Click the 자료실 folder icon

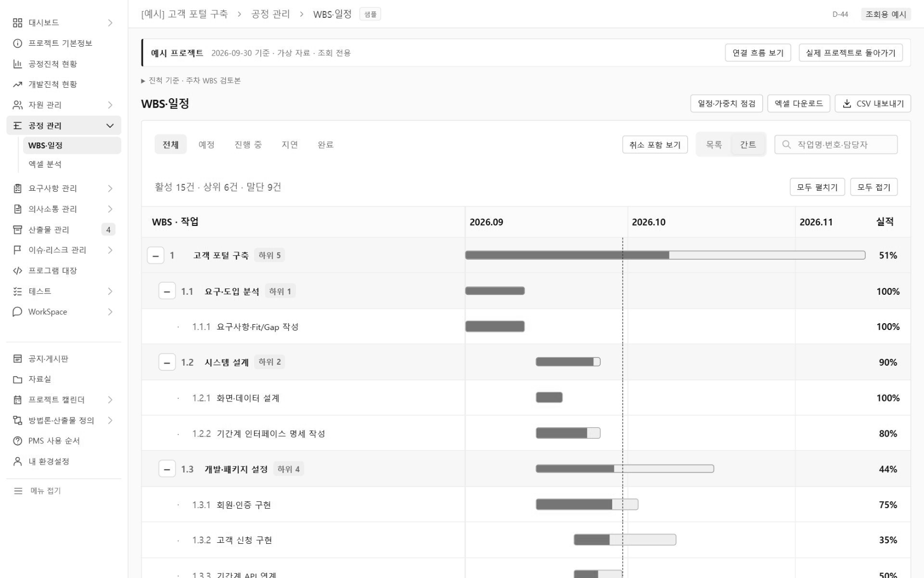(x=18, y=379)
